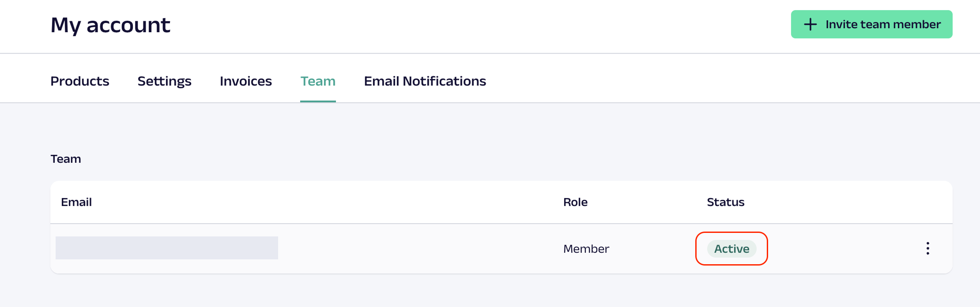Screen dimensions: 980x307
Task: Click the Invite team member button
Action: point(871,24)
